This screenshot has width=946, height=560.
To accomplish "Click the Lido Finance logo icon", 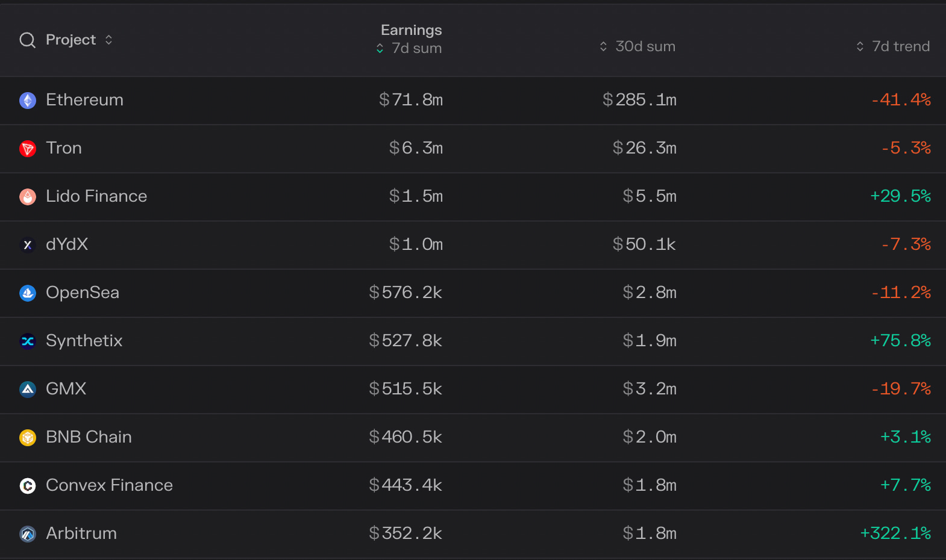I will coord(28,197).
